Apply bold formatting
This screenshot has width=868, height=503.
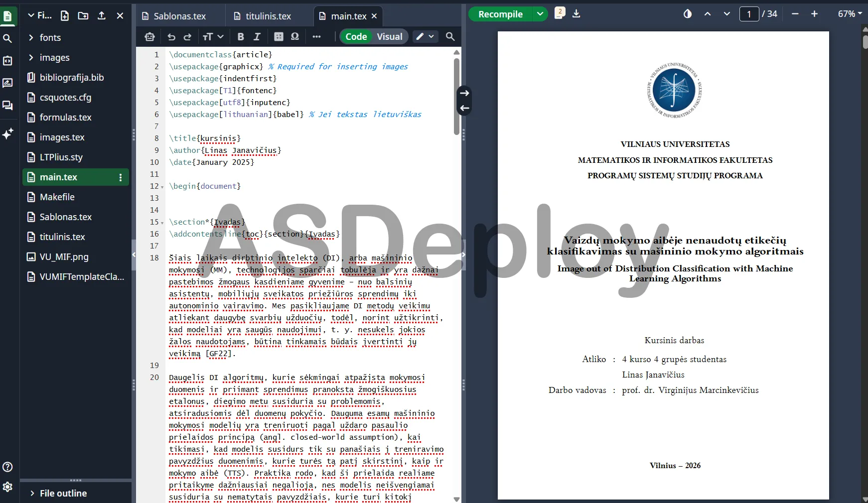pyautogui.click(x=241, y=36)
